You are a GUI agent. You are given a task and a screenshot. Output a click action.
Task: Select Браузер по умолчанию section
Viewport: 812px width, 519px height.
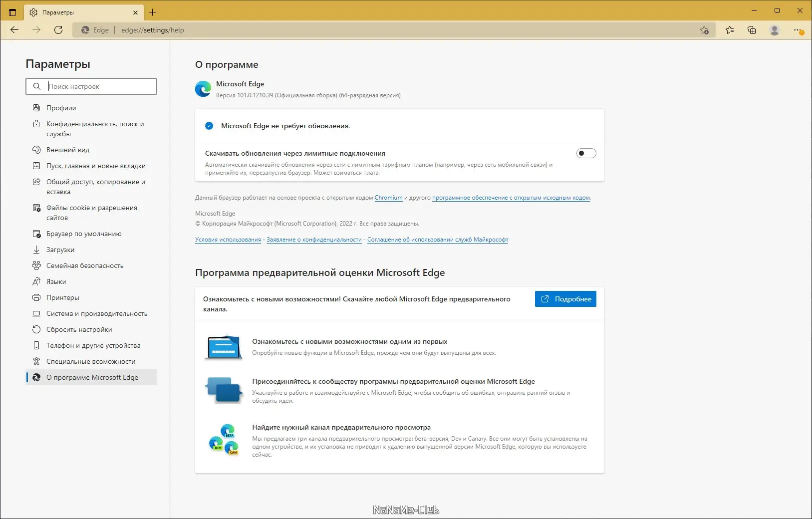(x=91, y=234)
